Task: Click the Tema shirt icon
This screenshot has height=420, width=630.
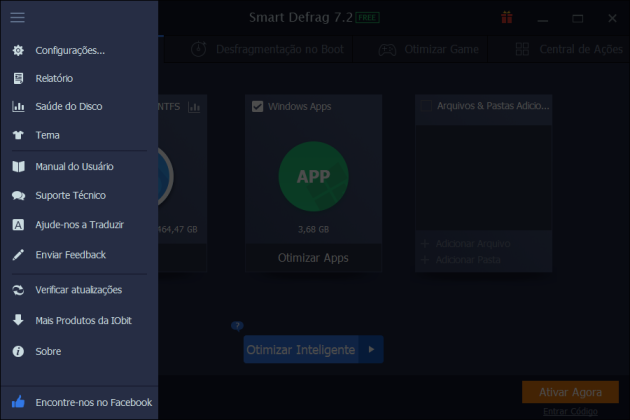Action: [18, 135]
